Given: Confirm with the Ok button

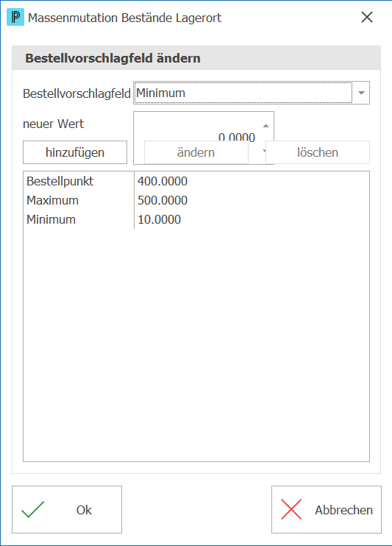Looking at the screenshot, I should tap(67, 509).
